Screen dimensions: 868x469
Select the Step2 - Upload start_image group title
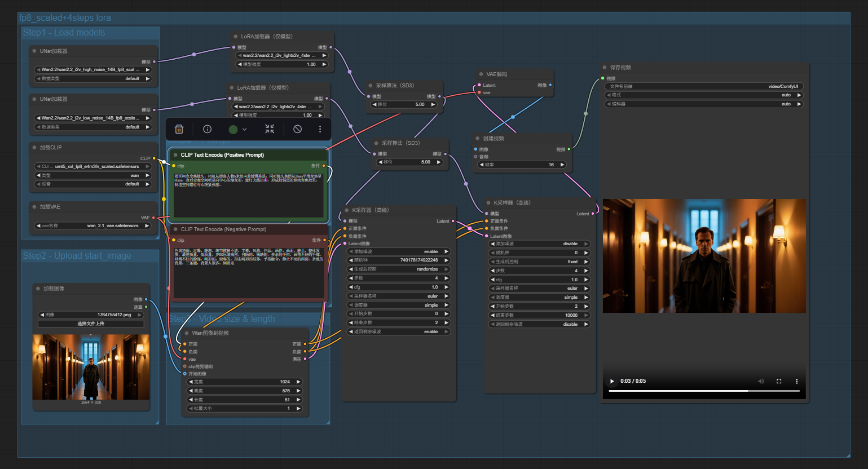coord(77,255)
